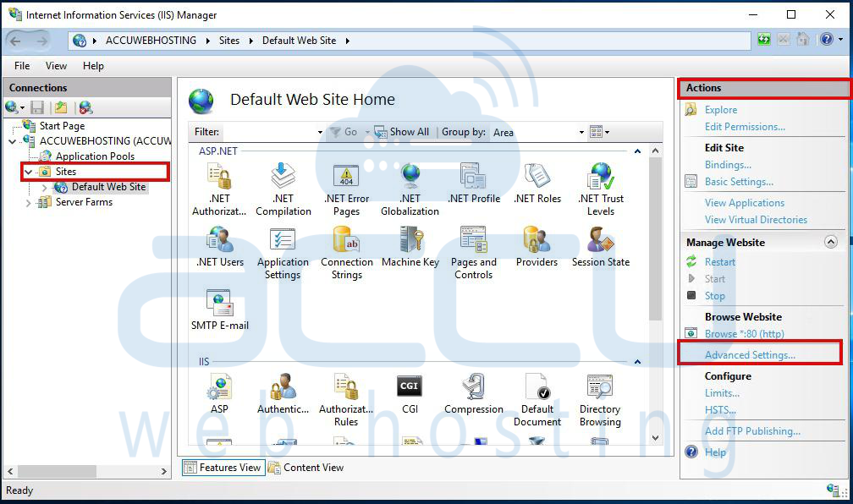Open the Authentication feature
This screenshot has height=504, width=853.
point(283,393)
